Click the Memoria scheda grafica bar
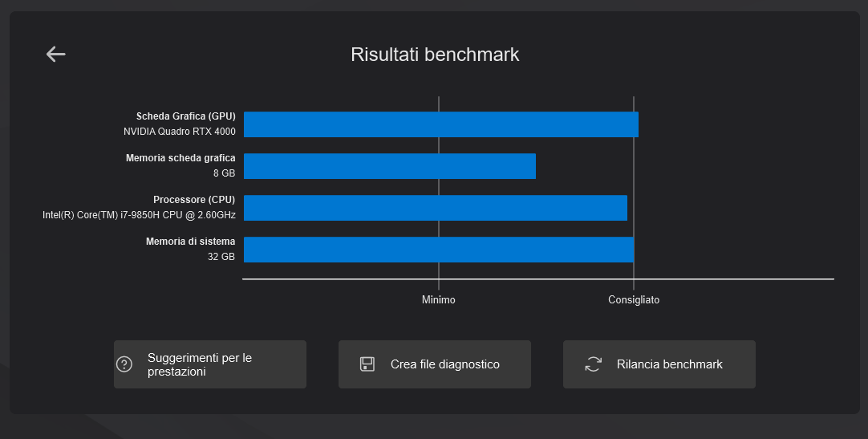 point(390,166)
